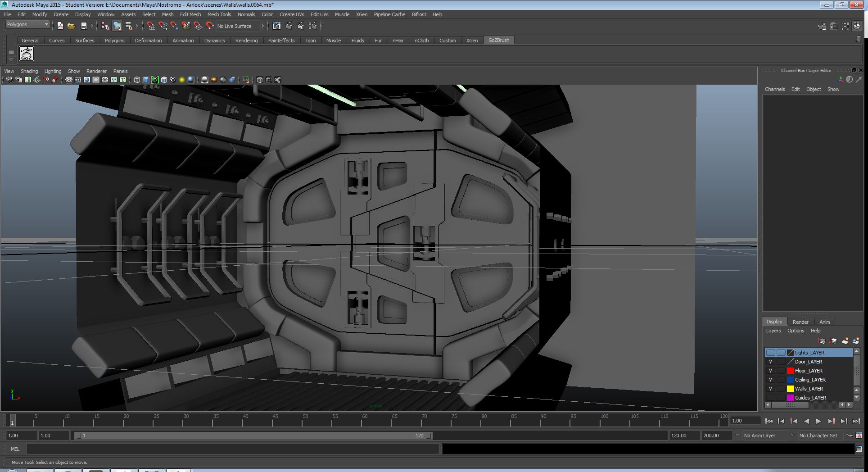Image resolution: width=868 pixels, height=472 pixels.
Task: Open the Polygons menu set dropdown
Action: (27, 24)
